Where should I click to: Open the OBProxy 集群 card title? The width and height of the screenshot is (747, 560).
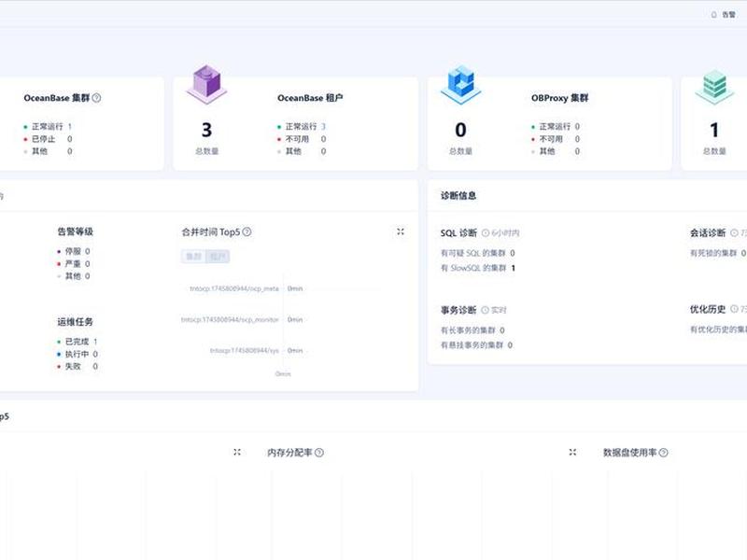[x=559, y=98]
